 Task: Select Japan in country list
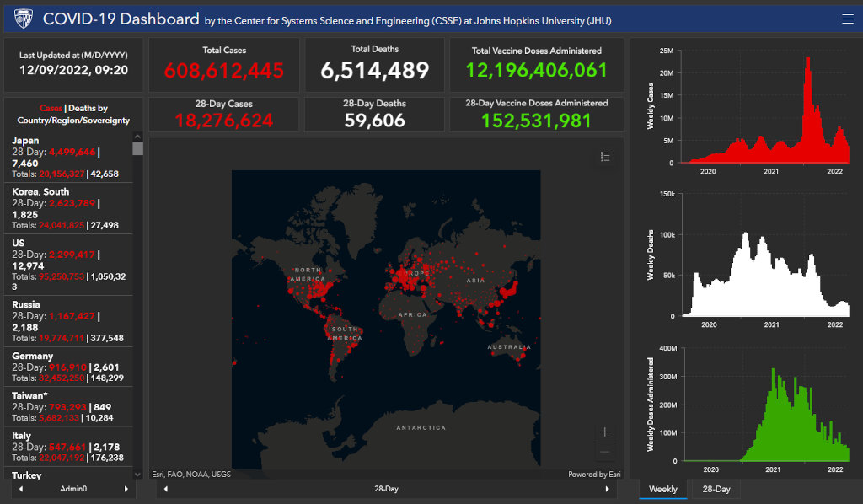coord(68,158)
